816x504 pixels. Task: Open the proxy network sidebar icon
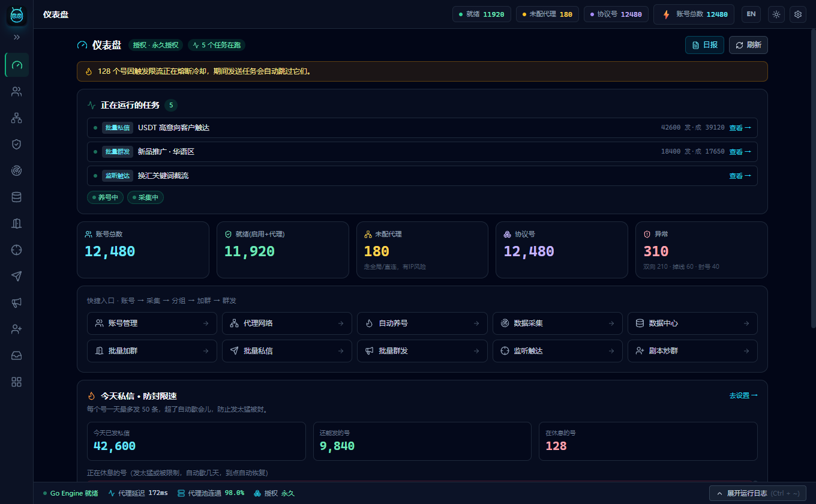(17, 118)
